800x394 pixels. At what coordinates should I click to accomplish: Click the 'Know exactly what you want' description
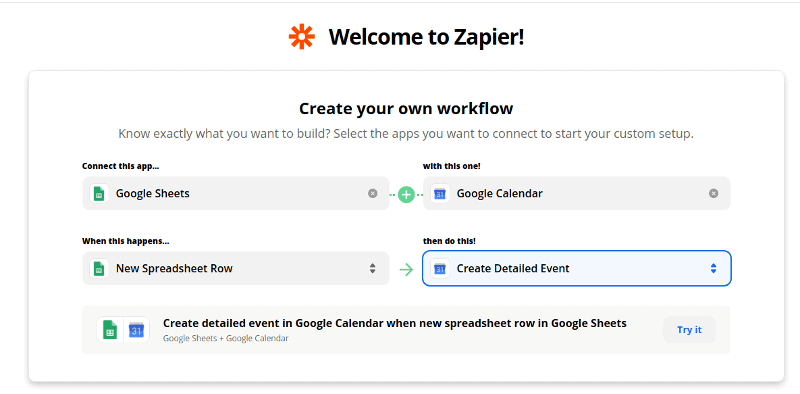(406, 134)
